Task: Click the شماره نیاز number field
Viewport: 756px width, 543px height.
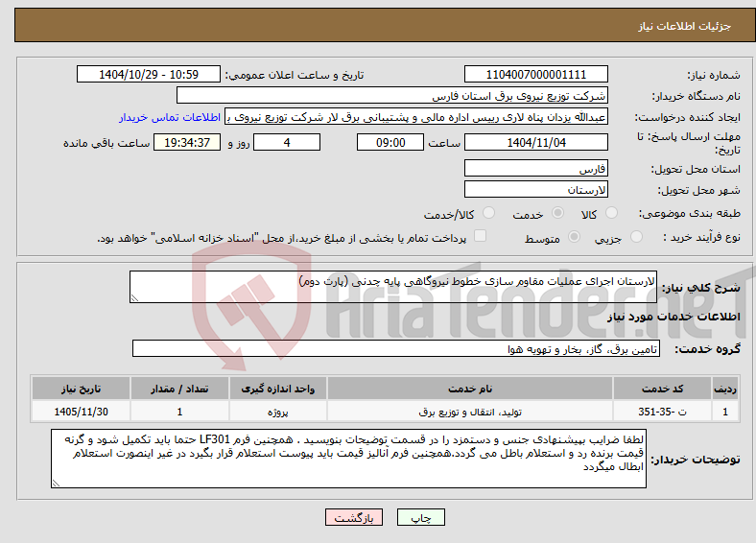Action: click(x=535, y=74)
